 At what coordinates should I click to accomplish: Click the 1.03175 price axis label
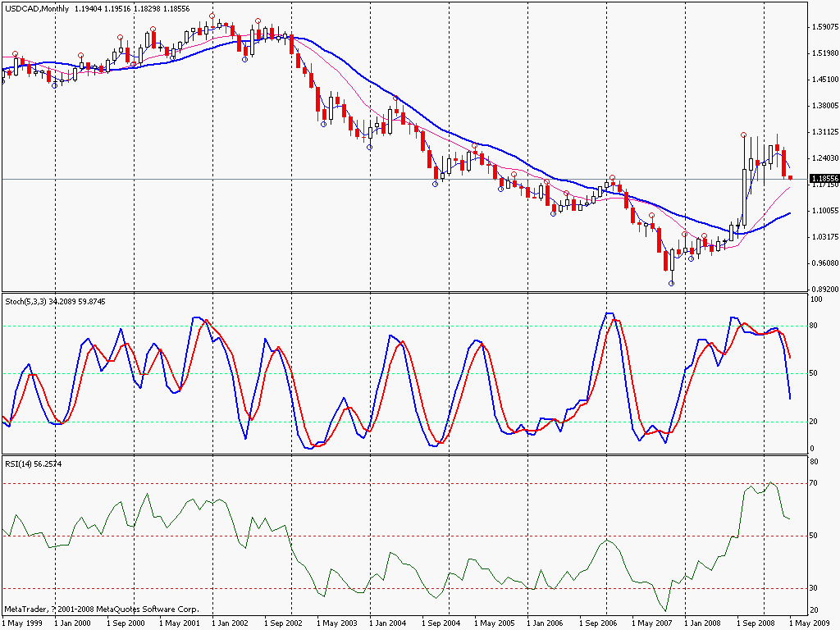point(825,237)
